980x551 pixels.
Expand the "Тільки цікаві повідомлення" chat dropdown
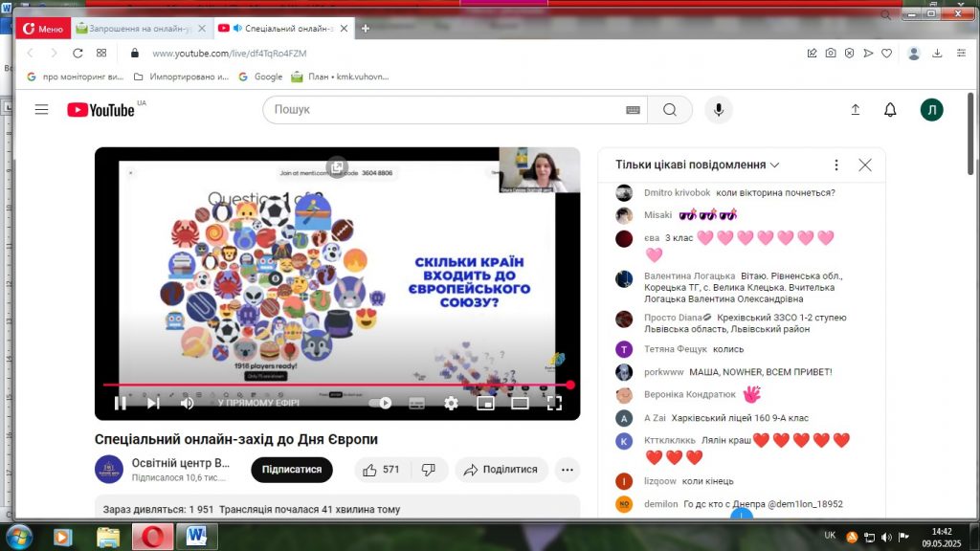tap(698, 165)
